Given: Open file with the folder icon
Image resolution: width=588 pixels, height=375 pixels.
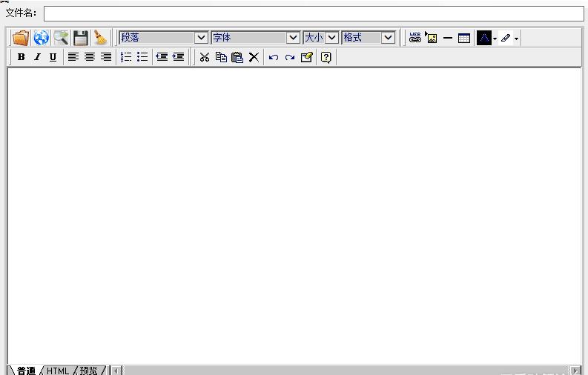Looking at the screenshot, I should point(21,38).
